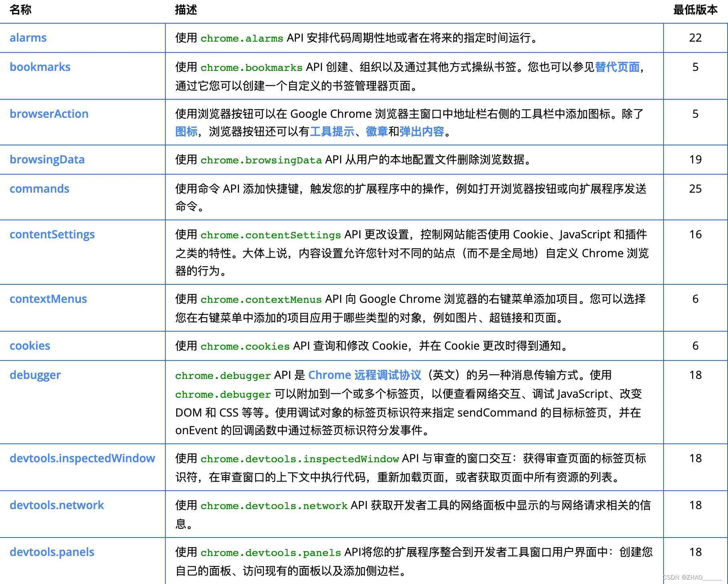Click the chrome.alarms code text
This screenshot has height=584, width=728.
242,38
